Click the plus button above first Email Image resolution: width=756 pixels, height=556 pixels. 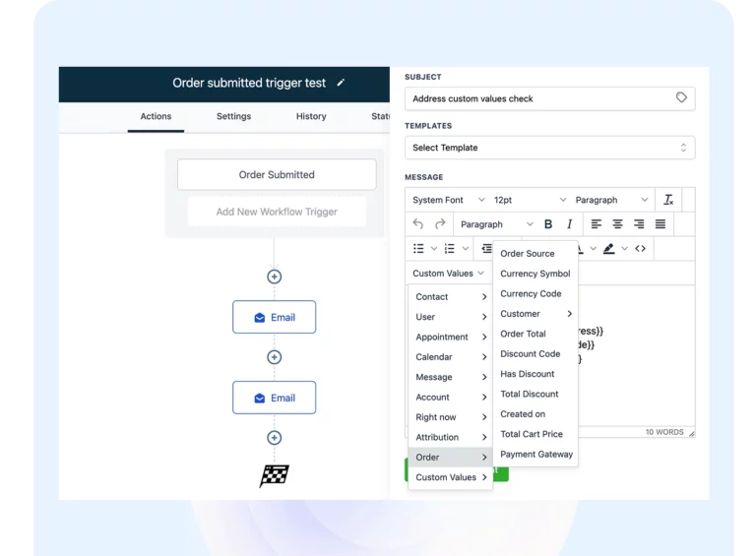coord(275,277)
